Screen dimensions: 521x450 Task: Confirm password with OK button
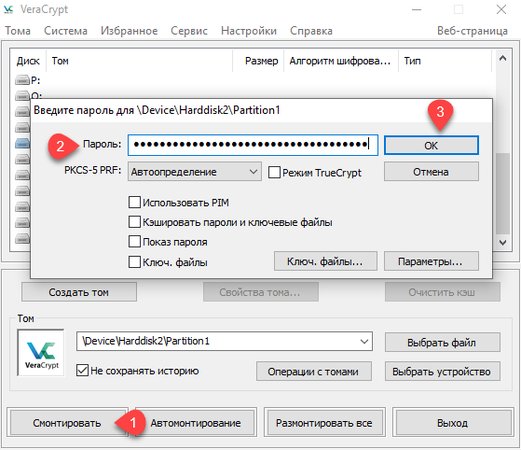[431, 145]
